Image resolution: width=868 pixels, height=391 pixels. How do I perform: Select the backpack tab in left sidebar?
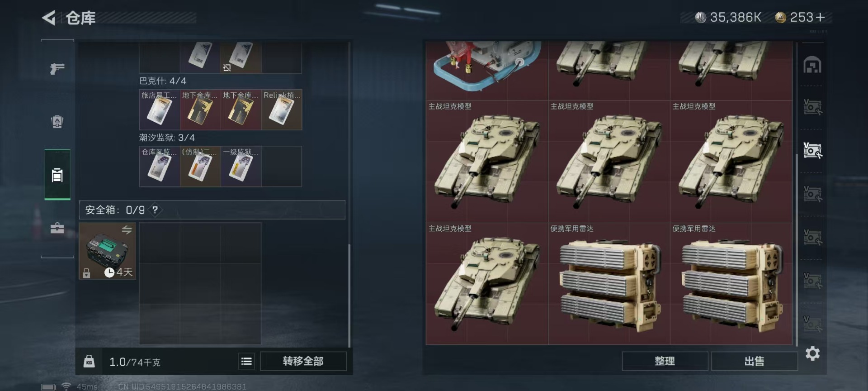click(x=57, y=121)
